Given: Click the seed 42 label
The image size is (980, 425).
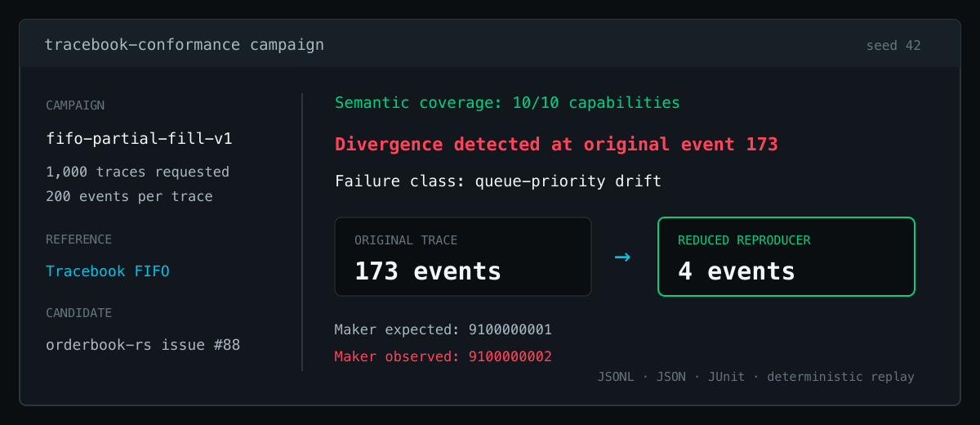Looking at the screenshot, I should click(x=893, y=46).
